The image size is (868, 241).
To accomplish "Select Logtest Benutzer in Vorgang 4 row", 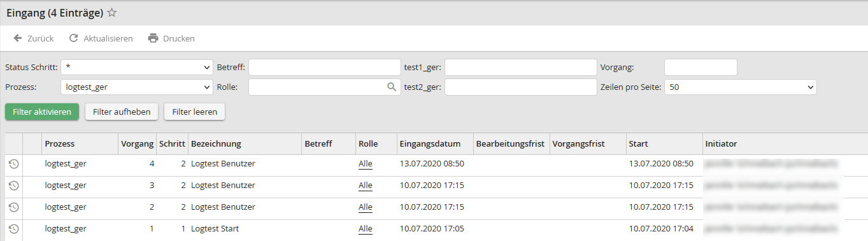I will 223,163.
